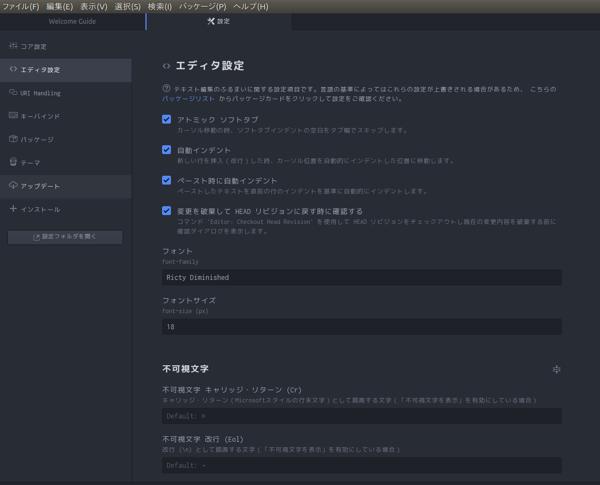This screenshot has width=600, height=485.
Task: Open the パッケージ(P) menu
Action: click(x=203, y=7)
